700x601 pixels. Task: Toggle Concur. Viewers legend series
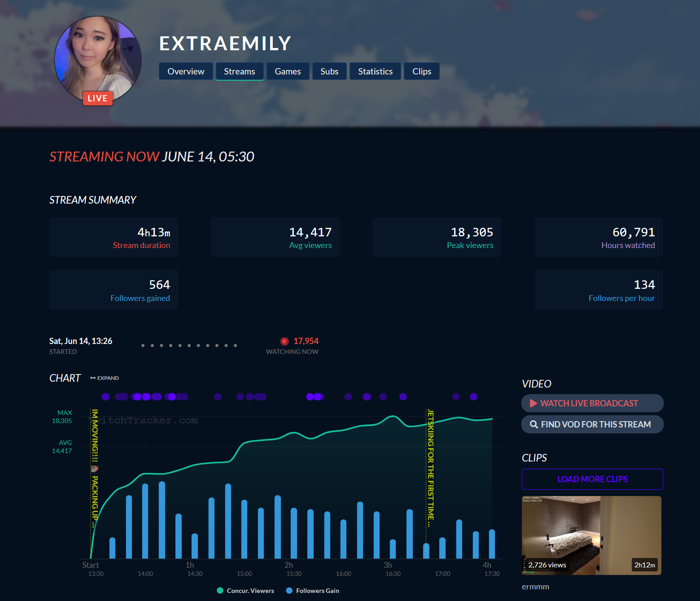(245, 591)
